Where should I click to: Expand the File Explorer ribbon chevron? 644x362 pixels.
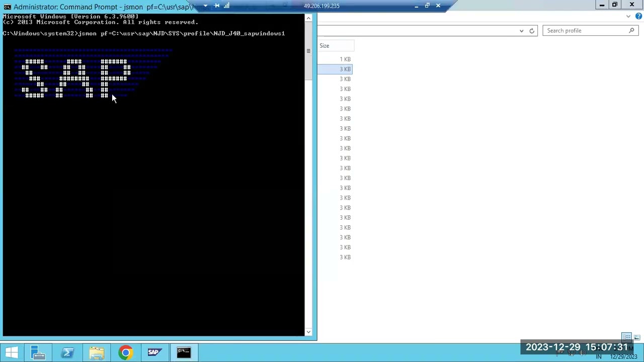tap(628, 16)
